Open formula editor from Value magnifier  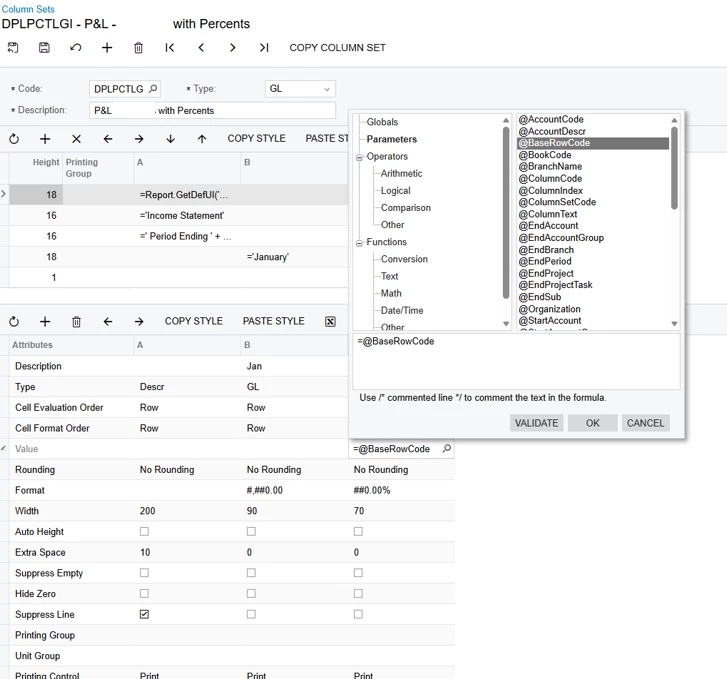(x=446, y=448)
